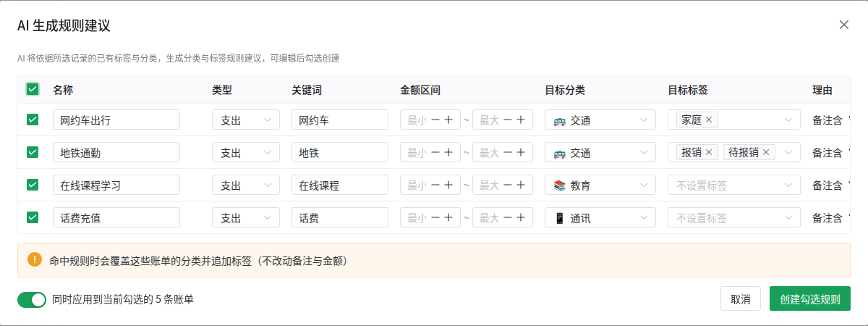Open 交通 category dropdown for 网约车出行

point(600,120)
